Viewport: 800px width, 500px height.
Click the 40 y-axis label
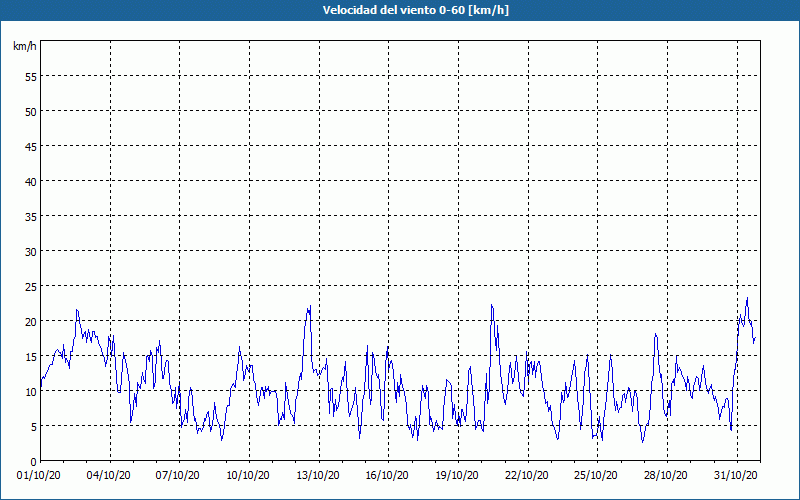[31, 182]
